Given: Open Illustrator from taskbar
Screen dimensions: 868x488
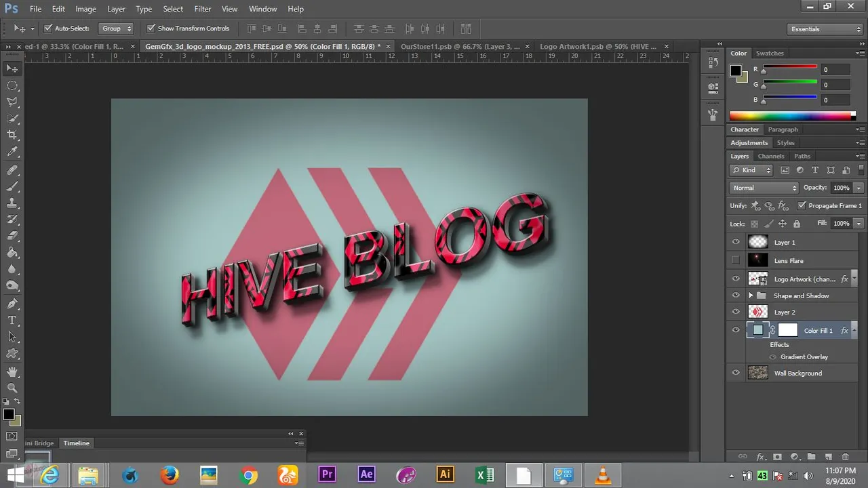Looking at the screenshot, I should [445, 474].
